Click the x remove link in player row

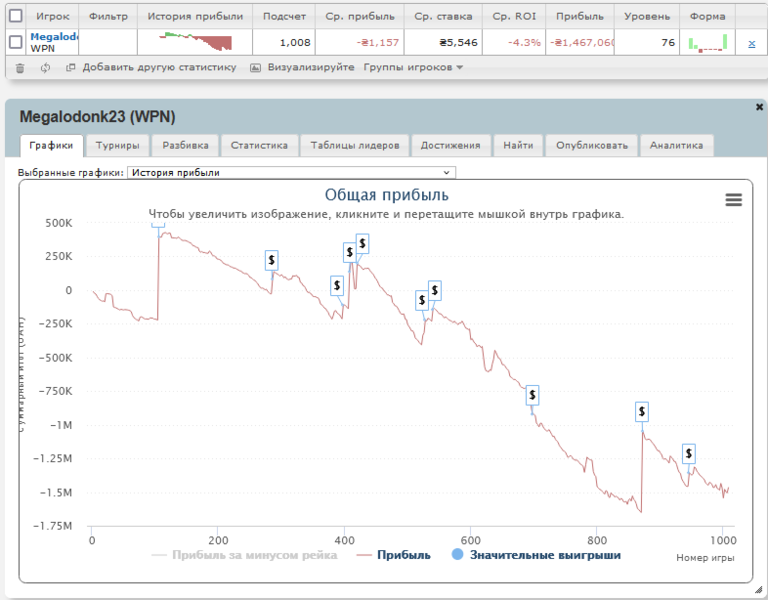coord(752,43)
